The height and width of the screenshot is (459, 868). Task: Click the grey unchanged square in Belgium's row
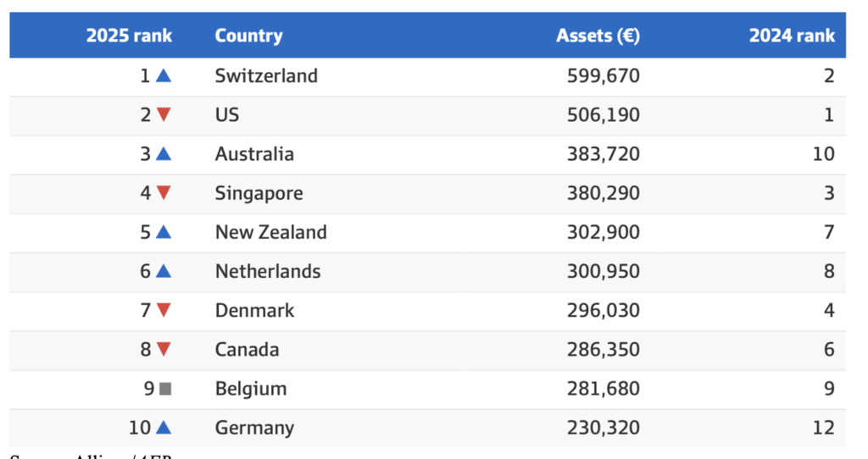click(x=164, y=389)
